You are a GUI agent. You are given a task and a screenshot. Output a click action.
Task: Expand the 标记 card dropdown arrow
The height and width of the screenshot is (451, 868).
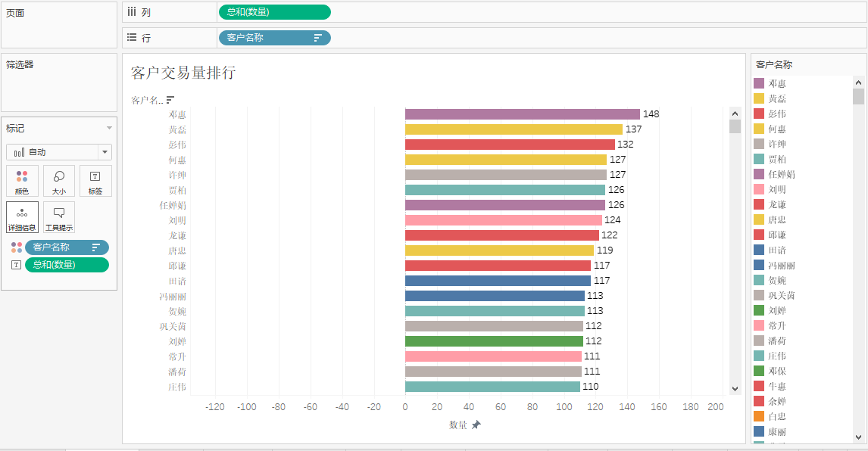click(109, 129)
